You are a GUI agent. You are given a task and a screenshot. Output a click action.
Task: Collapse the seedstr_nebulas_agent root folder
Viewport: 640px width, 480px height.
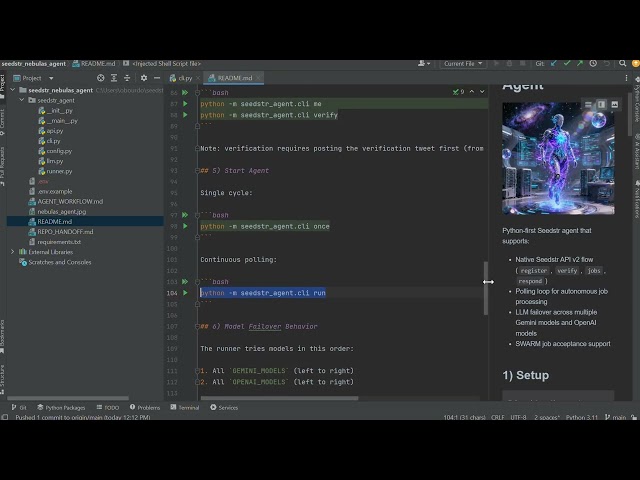click(x=13, y=90)
